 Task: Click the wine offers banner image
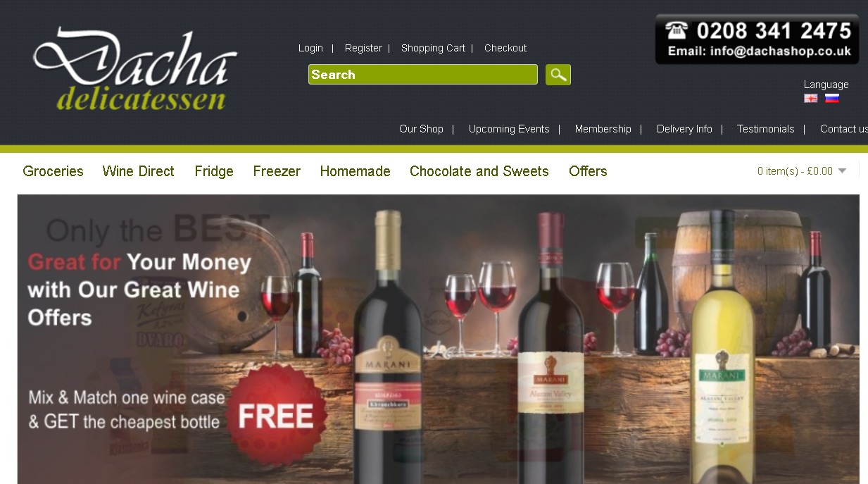pos(438,339)
